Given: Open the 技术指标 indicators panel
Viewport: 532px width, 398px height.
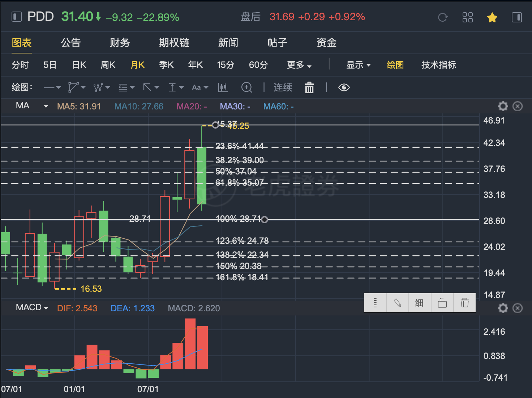Looking at the screenshot, I should pyautogui.click(x=438, y=65).
